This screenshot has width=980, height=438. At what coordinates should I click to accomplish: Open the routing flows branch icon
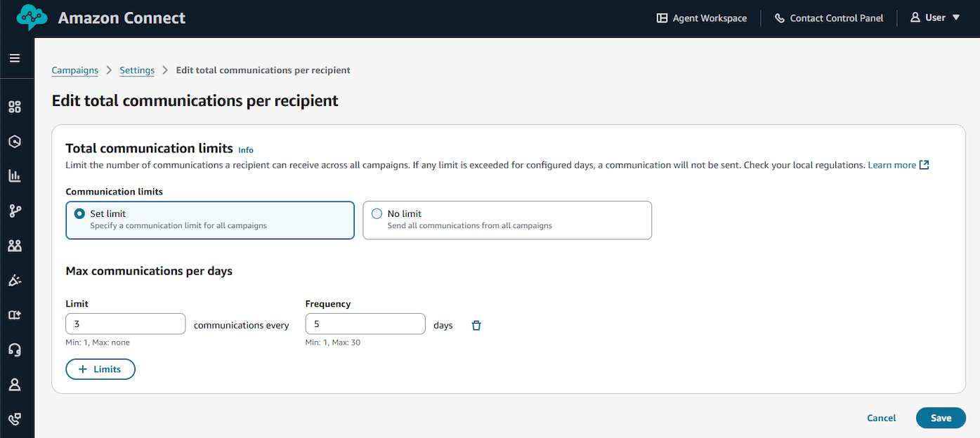(x=15, y=211)
